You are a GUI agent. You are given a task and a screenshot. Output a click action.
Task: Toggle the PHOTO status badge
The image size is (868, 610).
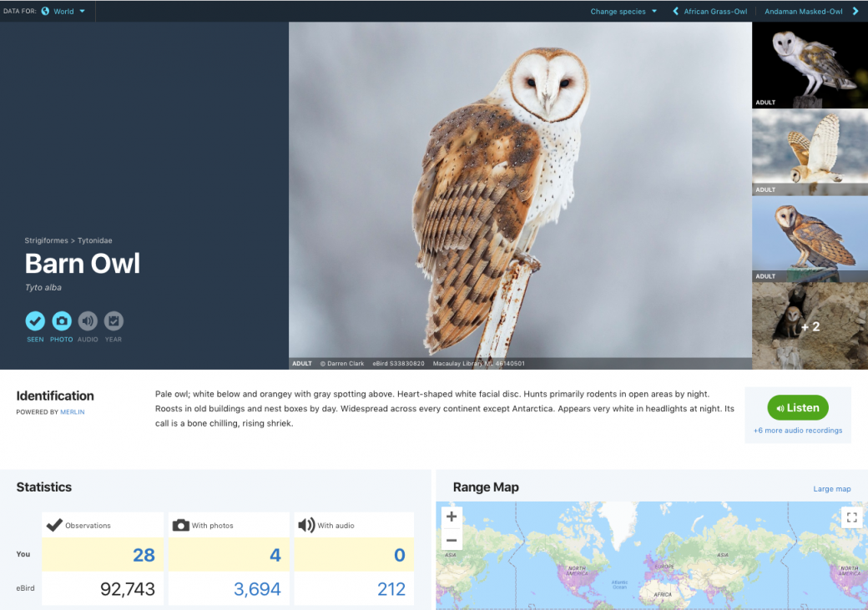61,321
